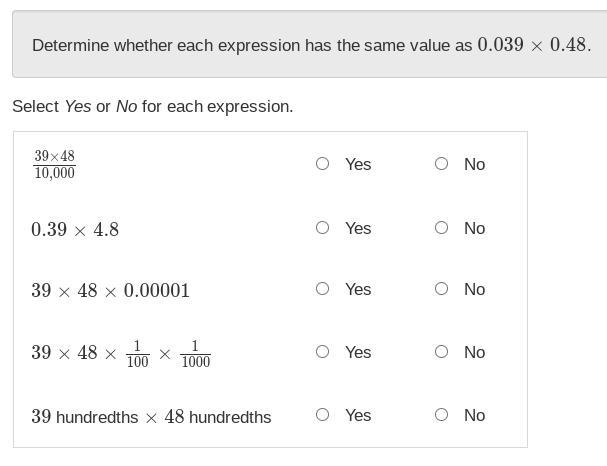Image resolution: width=607 pixels, height=466 pixels.
Task: Click the italic 'No' in the instruction line
Action: tap(127, 106)
